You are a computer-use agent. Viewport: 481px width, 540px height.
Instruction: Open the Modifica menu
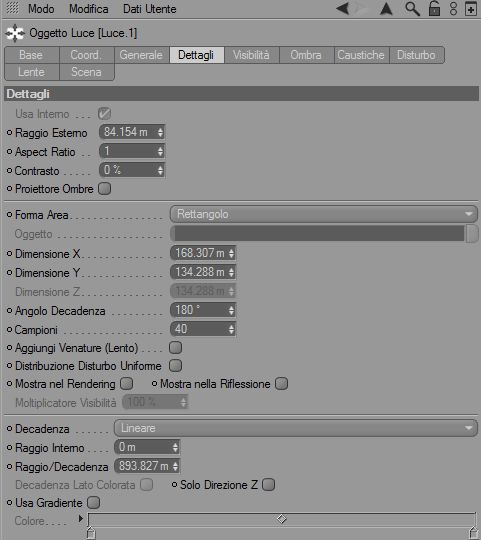pos(88,9)
